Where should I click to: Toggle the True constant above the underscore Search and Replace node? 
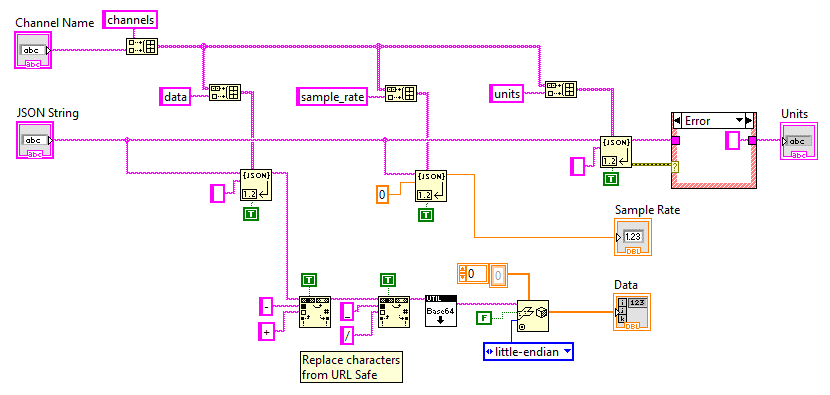click(x=389, y=280)
